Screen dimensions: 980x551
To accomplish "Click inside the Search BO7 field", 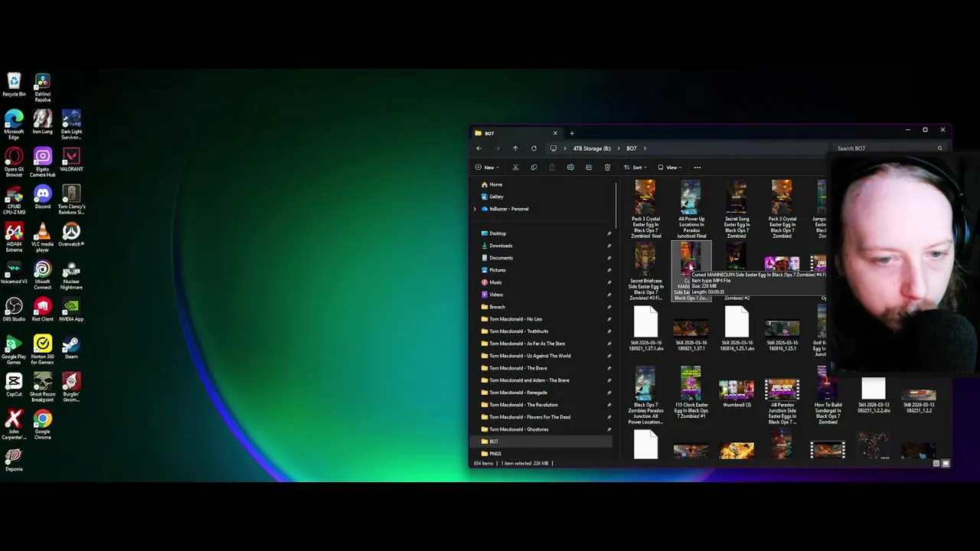I will point(890,148).
